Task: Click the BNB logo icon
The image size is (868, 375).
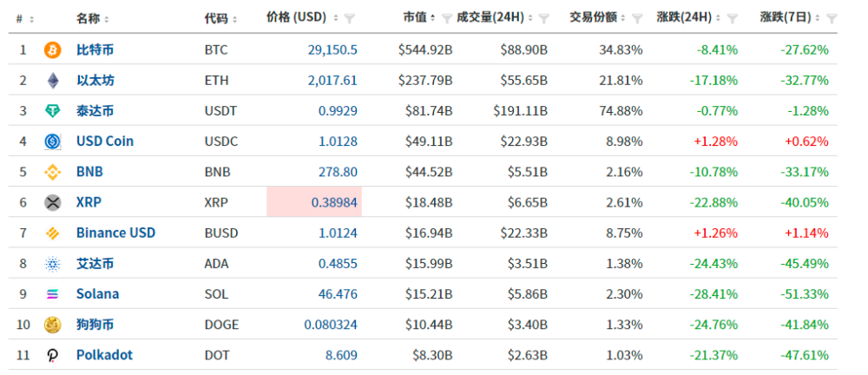Action: (53, 172)
